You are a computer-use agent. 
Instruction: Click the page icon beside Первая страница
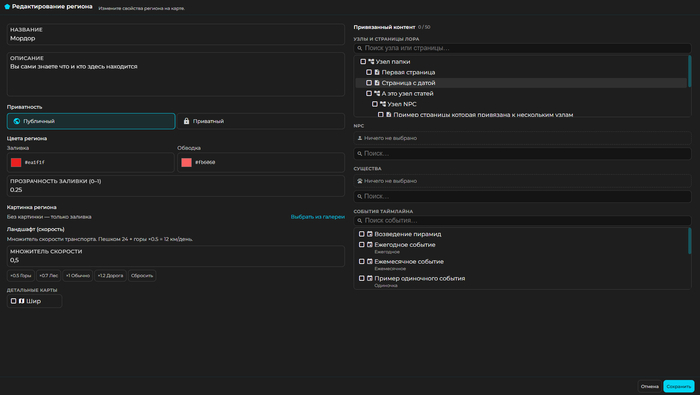coord(377,72)
